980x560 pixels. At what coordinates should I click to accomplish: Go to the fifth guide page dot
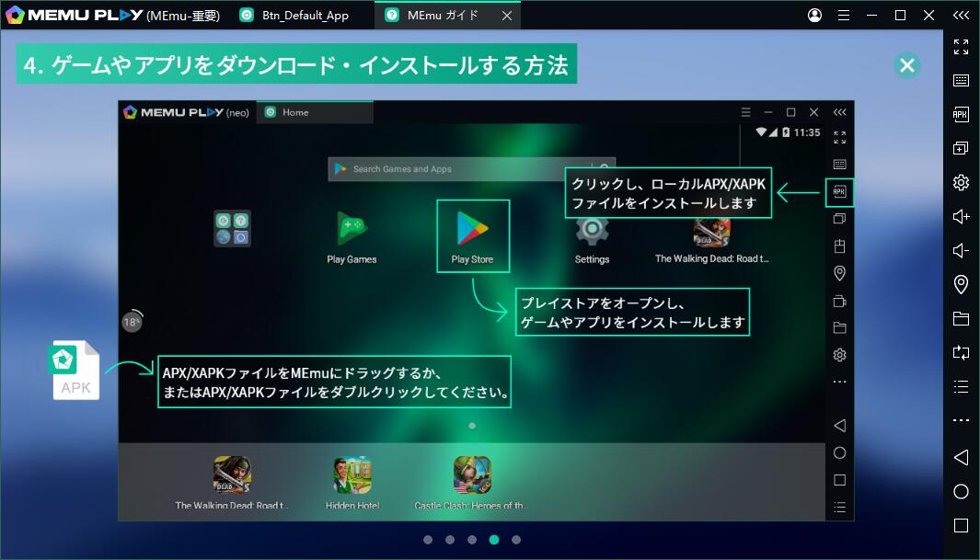coord(516,540)
